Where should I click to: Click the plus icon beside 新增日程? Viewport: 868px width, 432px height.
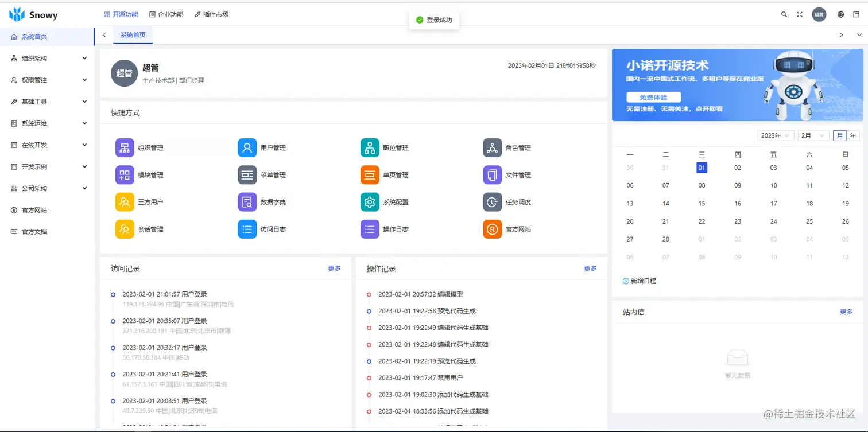pos(626,281)
